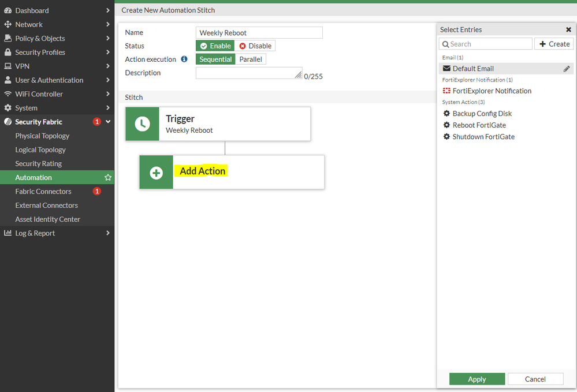Choose Parallel action execution
The width and height of the screenshot is (577, 392).
tap(251, 59)
